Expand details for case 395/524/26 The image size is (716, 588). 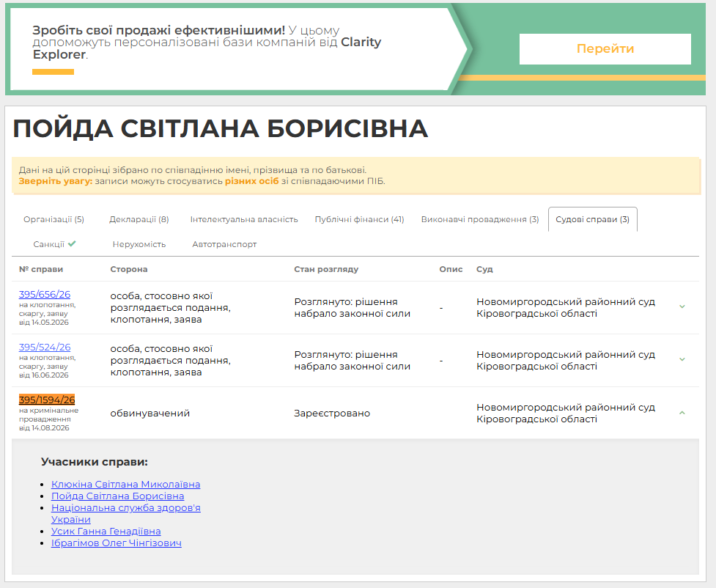682,359
